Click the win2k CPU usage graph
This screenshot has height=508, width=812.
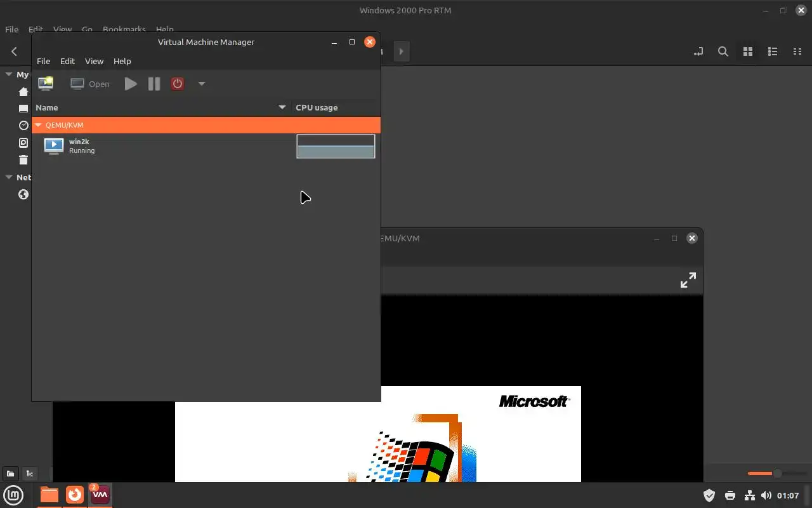[336, 146]
